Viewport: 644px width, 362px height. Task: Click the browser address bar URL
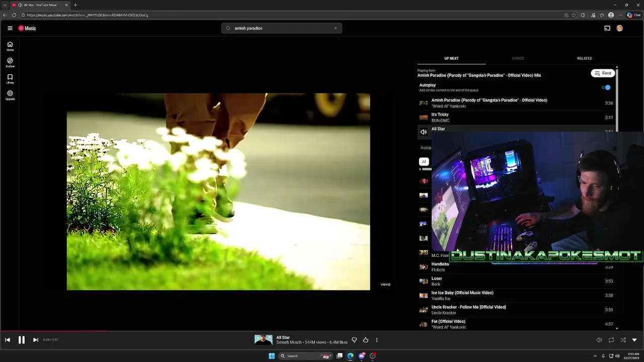[x=88, y=15]
